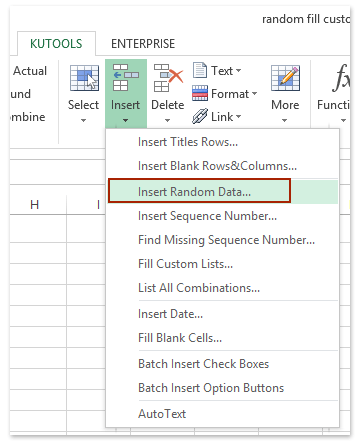Choose Insert Blank Rows&Columns entry

click(223, 166)
